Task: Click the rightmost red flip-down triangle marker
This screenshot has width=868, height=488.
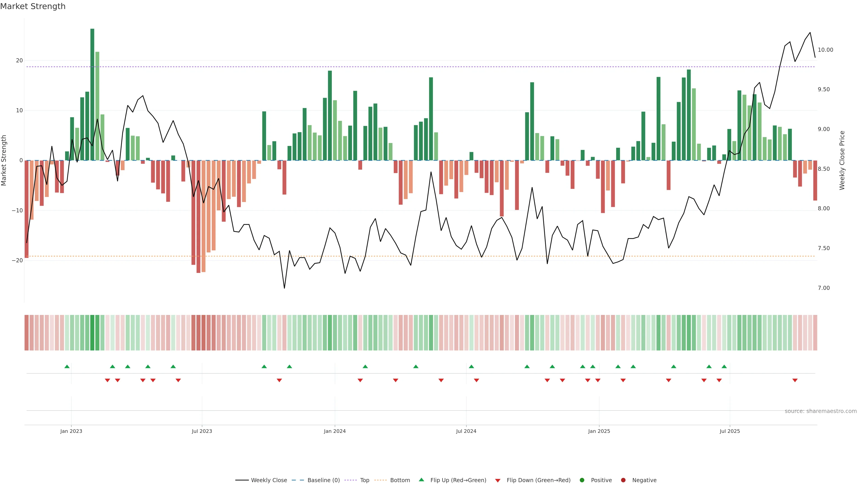Action: point(795,380)
